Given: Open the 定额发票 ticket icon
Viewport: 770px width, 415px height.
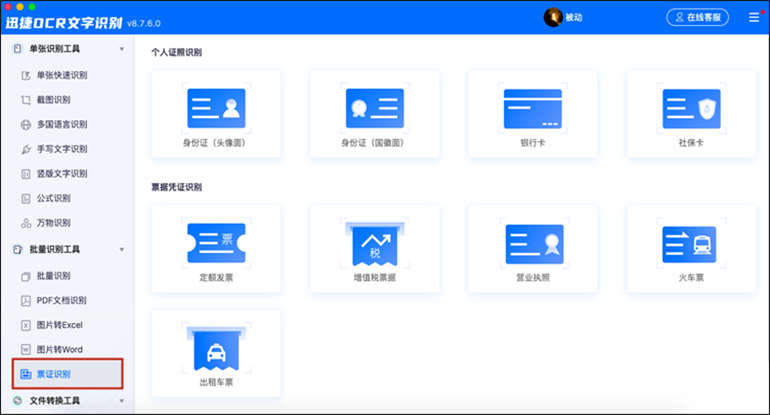Looking at the screenshot, I should click(216, 243).
